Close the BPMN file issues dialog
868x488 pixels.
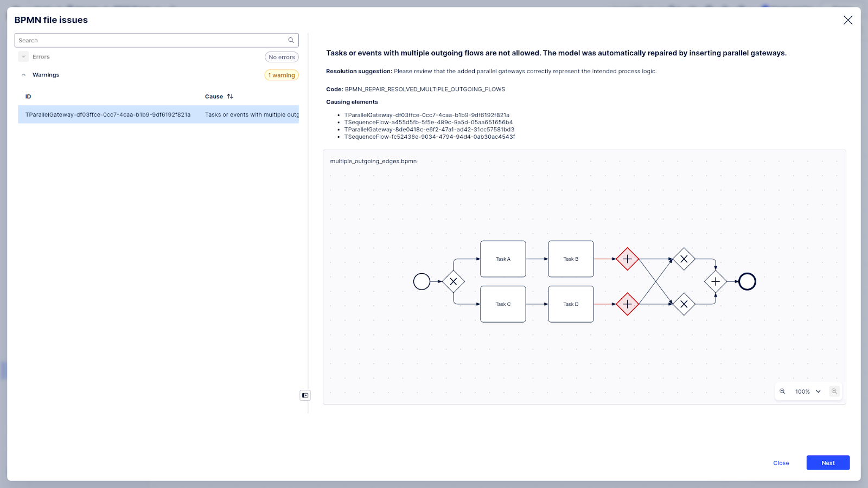tap(847, 20)
